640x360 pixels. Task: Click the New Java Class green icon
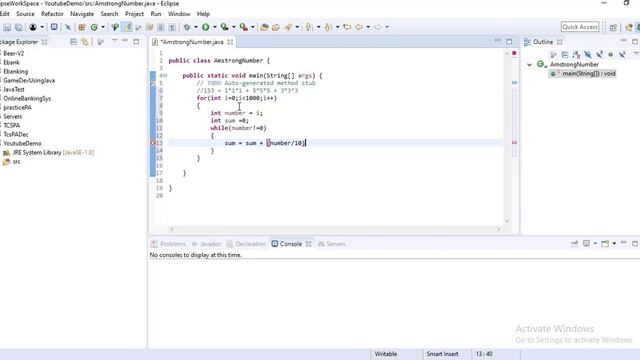tap(94, 27)
